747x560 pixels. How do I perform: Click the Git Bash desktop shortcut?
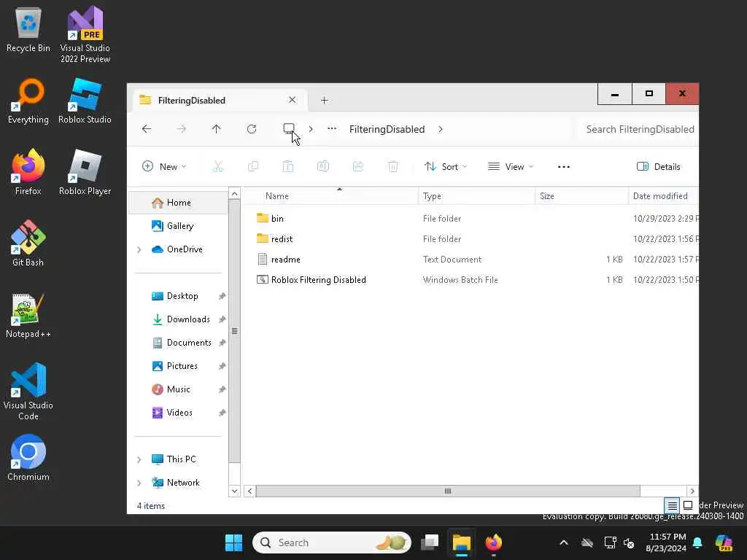[x=28, y=244]
